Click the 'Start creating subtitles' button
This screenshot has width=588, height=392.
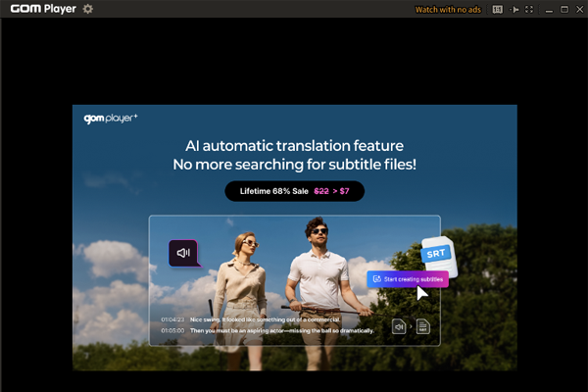pyautogui.click(x=408, y=279)
